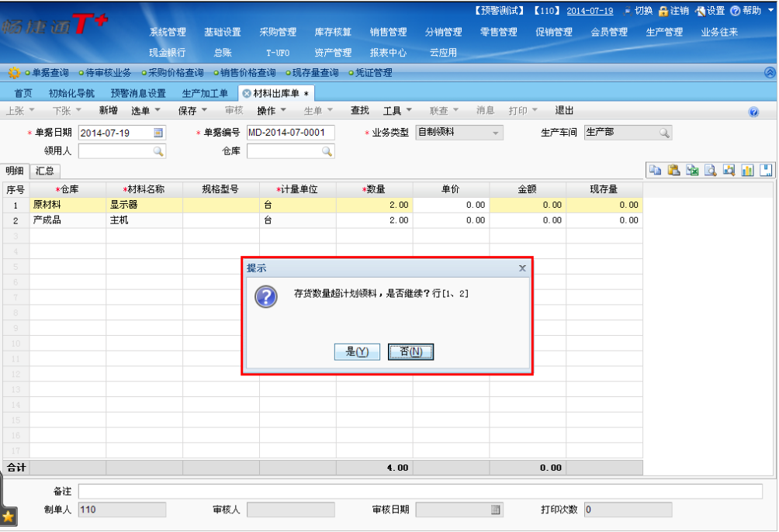Open the calendar picker for 单据日期
The image size is (779, 532).
pyautogui.click(x=158, y=133)
